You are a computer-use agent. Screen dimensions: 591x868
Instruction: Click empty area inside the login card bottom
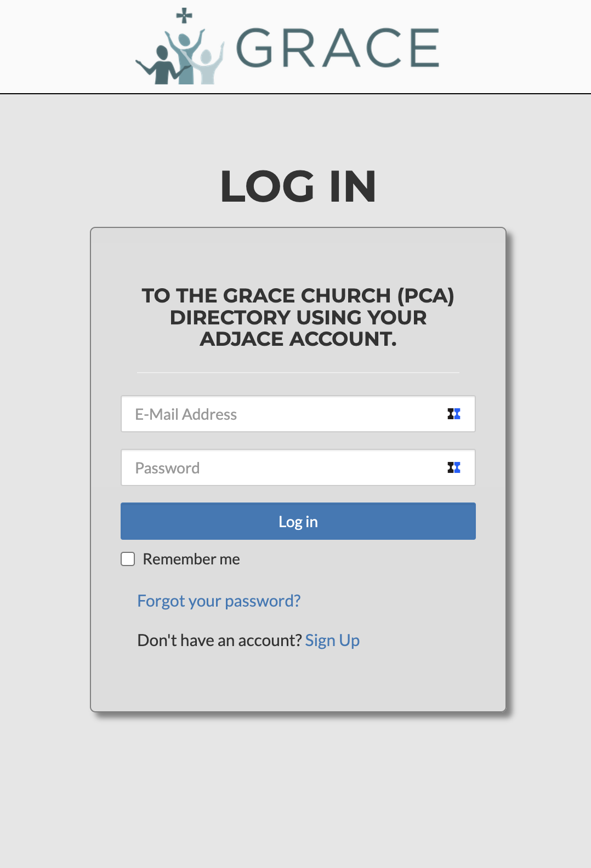(x=298, y=682)
